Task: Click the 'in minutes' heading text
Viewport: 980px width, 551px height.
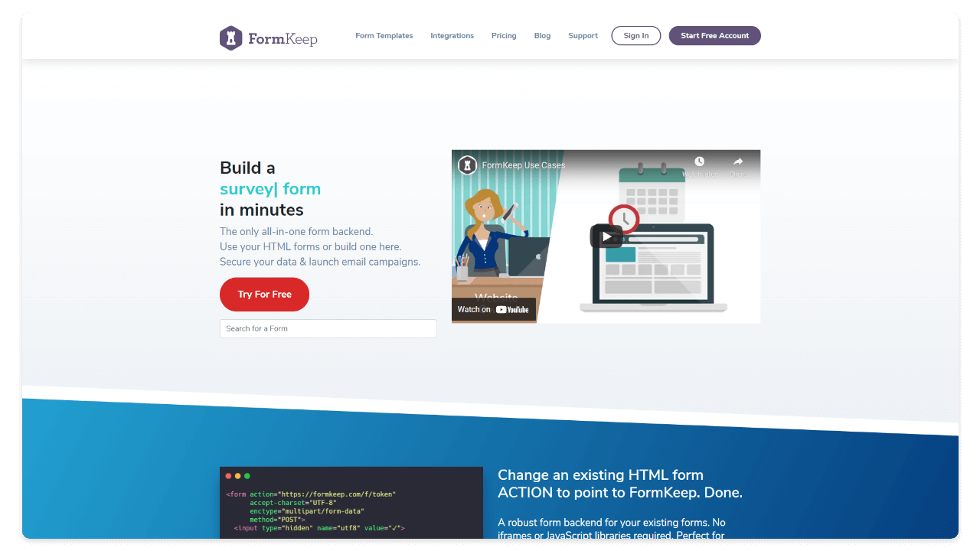Action: (262, 210)
